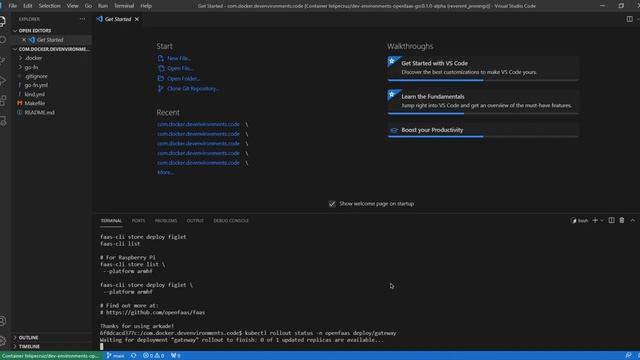Click the Open Folder... link
This screenshot has height=360, width=640.
click(179, 78)
